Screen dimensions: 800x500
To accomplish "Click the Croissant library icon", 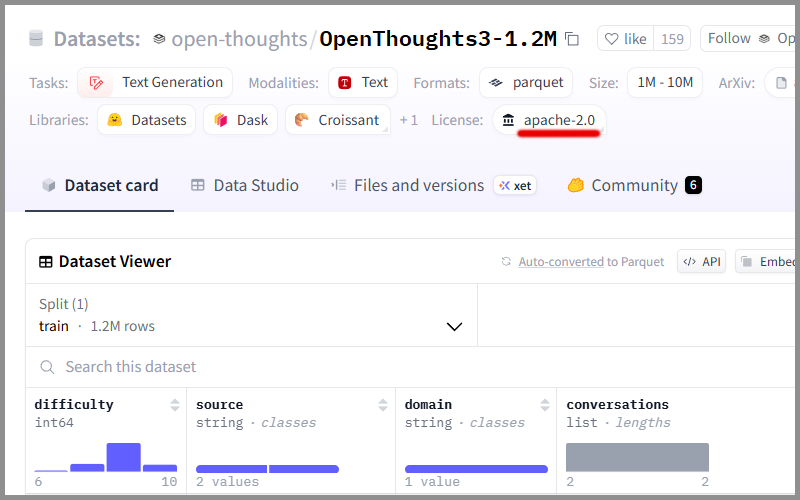I will pyautogui.click(x=302, y=120).
